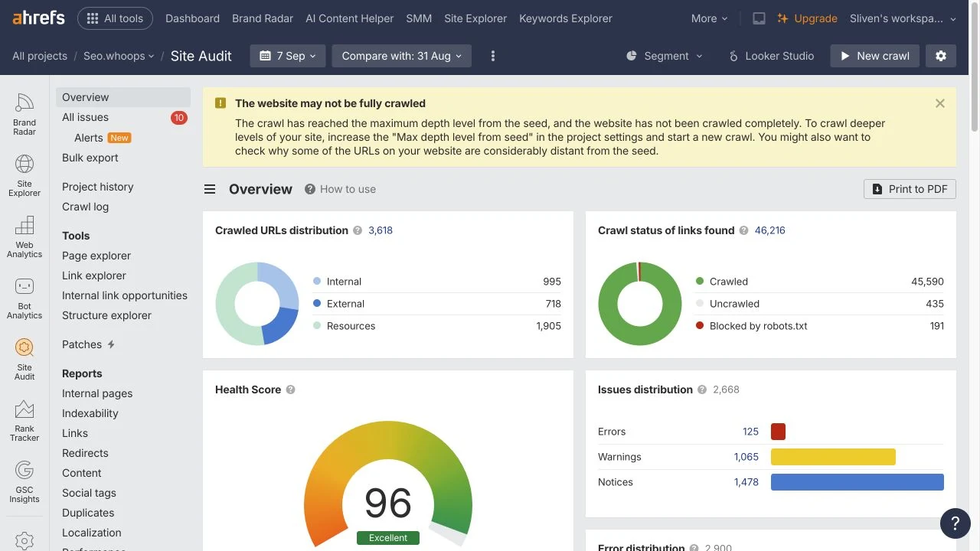
Task: Open the 7 Sep crawl date dropdown
Action: pyautogui.click(x=288, y=56)
